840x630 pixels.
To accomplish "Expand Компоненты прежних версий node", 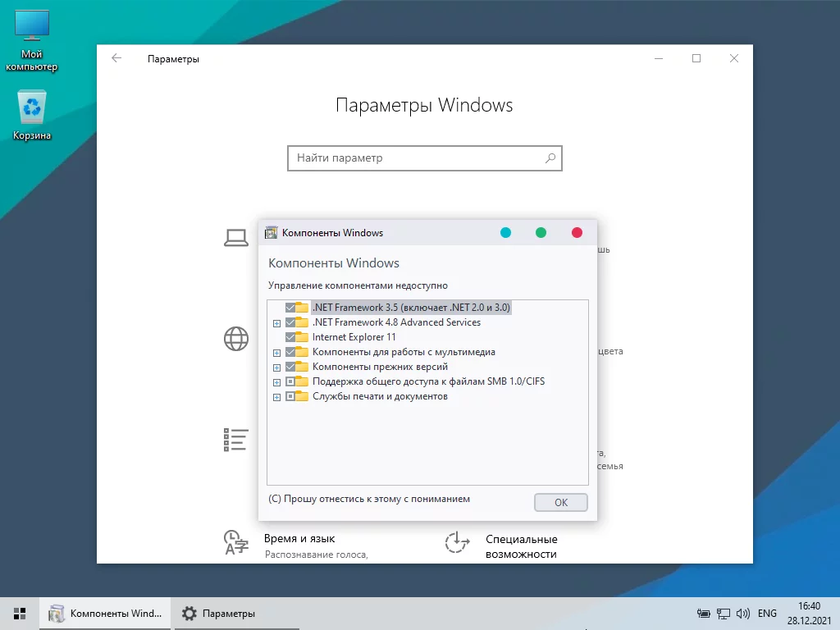I will (277, 367).
